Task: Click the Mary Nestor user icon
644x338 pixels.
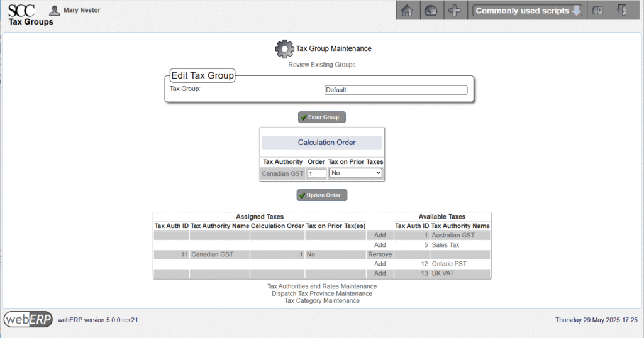Action: [x=54, y=10]
